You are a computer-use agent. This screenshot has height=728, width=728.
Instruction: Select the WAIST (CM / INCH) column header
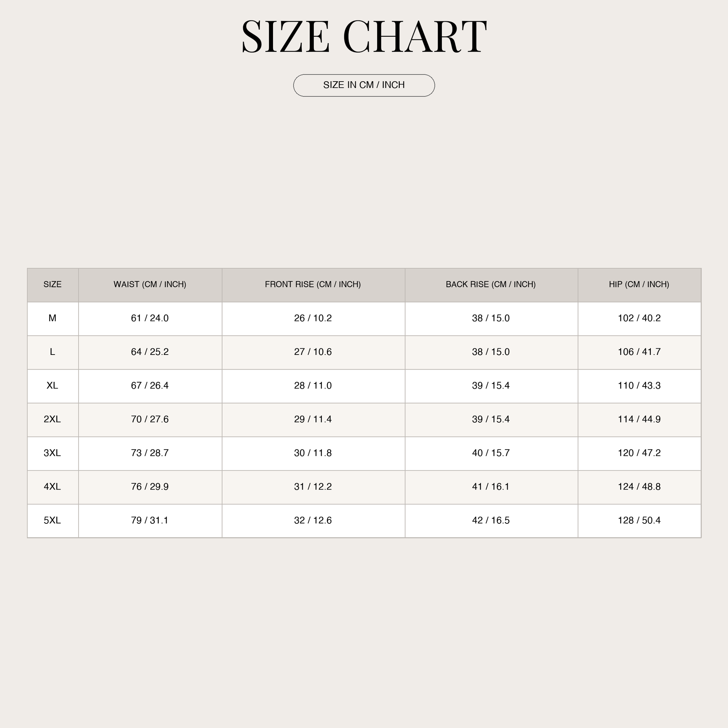150,285
